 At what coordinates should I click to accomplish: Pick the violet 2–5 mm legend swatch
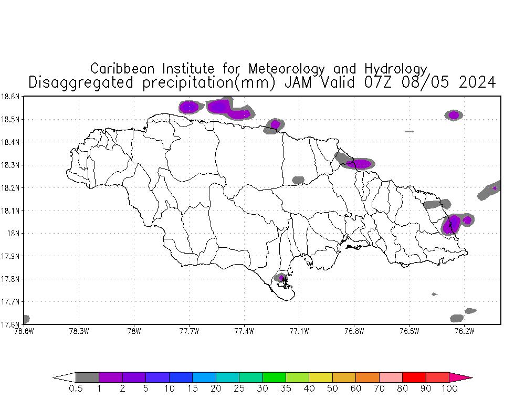click(x=134, y=377)
